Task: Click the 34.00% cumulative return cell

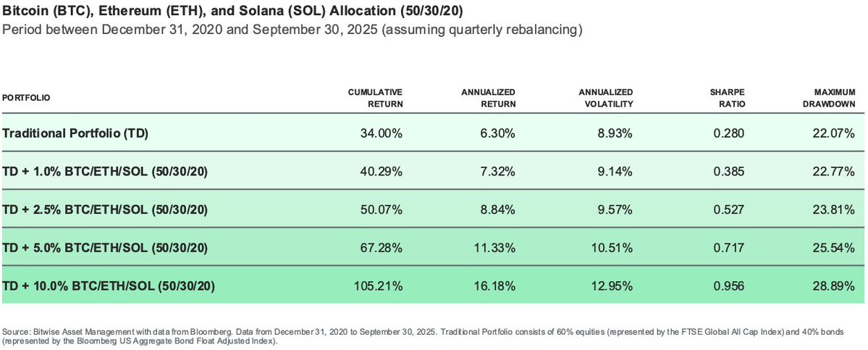Action: pos(384,133)
